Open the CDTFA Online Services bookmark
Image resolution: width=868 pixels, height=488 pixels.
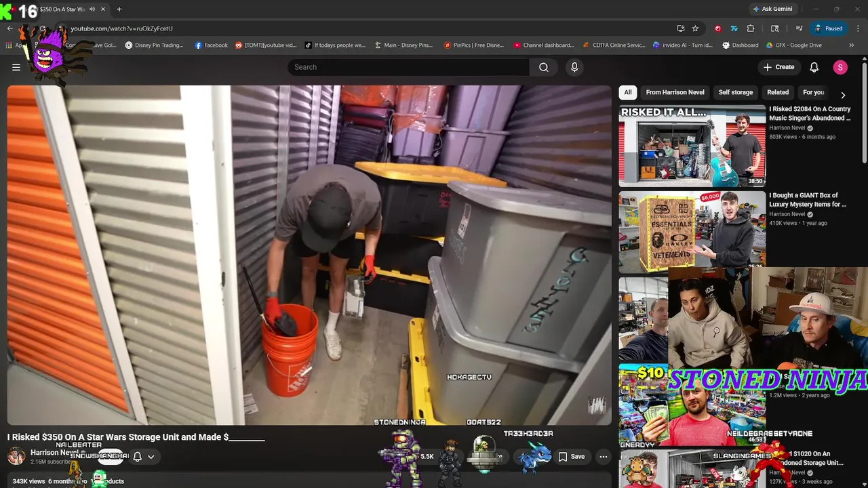pos(614,45)
